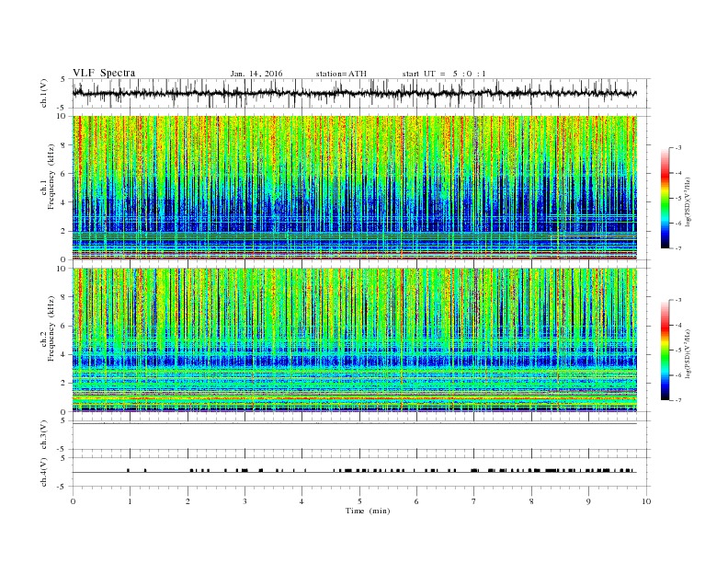This screenshot has height=563, width=728.
Task: Click the ch.1 voltage waveform trace panel
Action: tap(361, 93)
